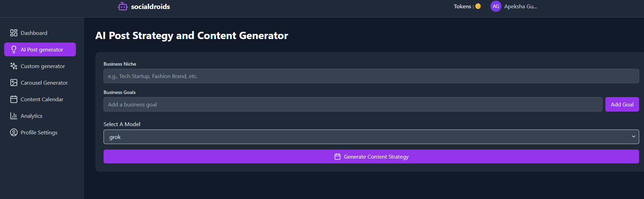The width and height of the screenshot is (644, 199).
Task: Click the Analytics bar chart icon
Action: pyautogui.click(x=14, y=116)
